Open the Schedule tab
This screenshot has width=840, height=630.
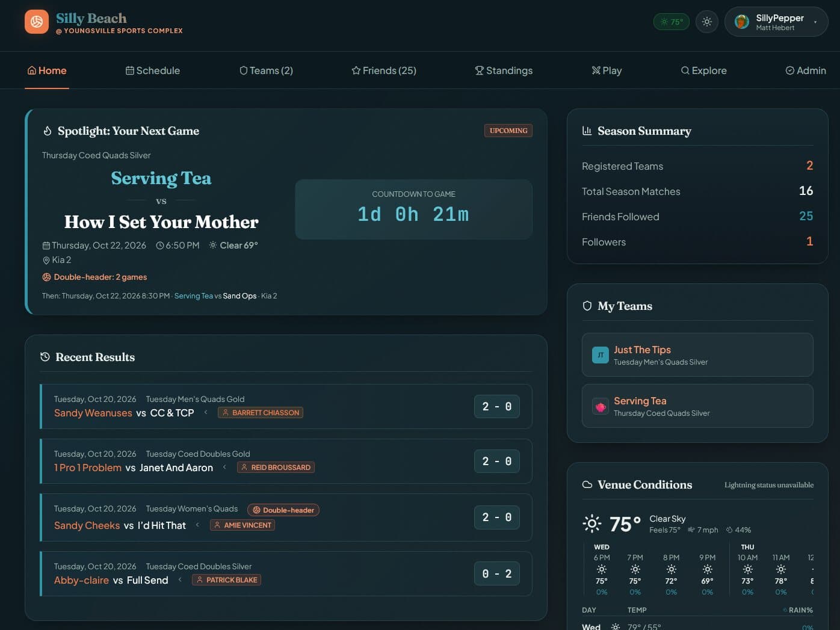coord(153,70)
